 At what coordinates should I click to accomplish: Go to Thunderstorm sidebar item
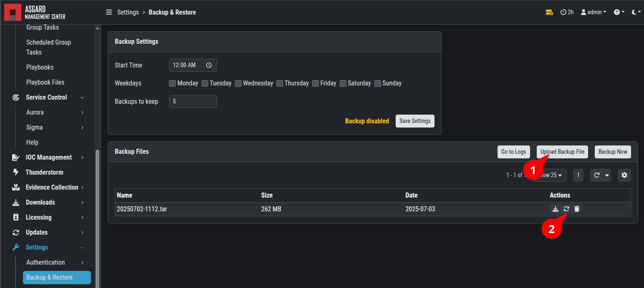pyautogui.click(x=44, y=172)
